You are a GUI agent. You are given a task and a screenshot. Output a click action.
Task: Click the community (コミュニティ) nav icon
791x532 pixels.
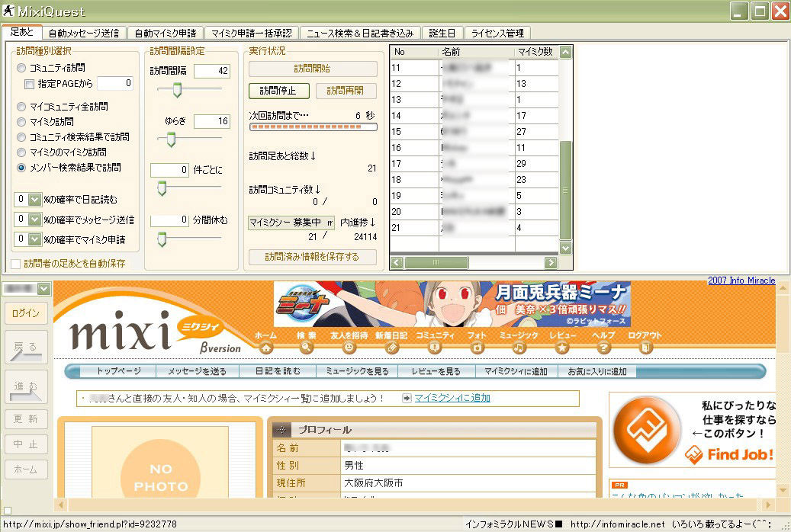click(x=434, y=348)
